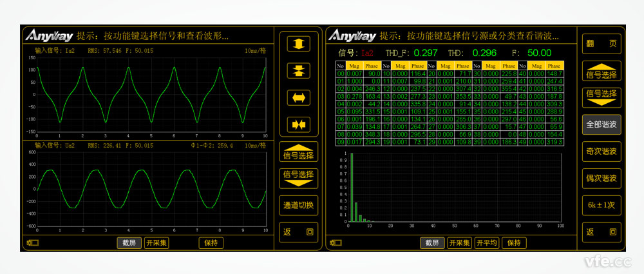
Task: Select next signal with 信号选择 down in waveform panel
Action: point(298,177)
